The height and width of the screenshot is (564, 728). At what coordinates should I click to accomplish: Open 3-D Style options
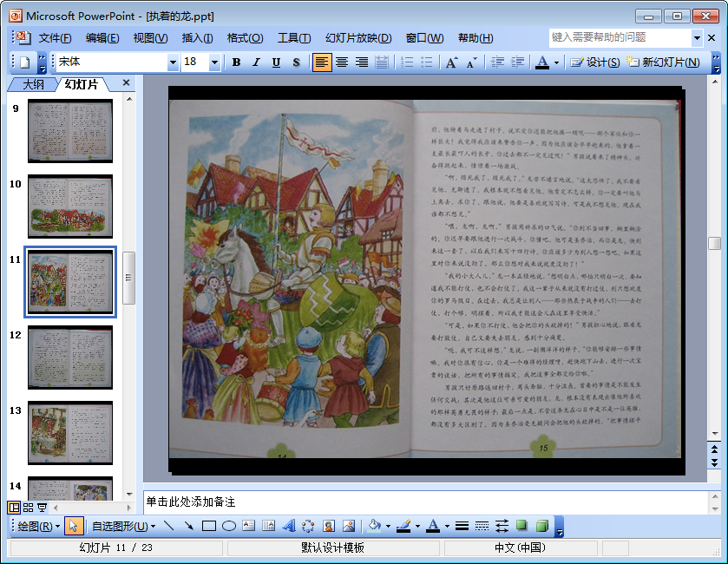pos(541,526)
